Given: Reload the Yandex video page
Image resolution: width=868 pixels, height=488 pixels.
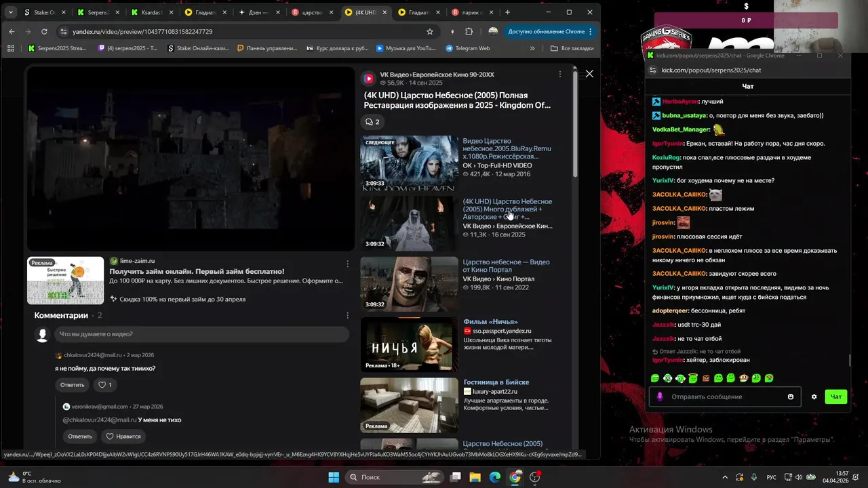Looking at the screenshot, I should (x=44, y=31).
